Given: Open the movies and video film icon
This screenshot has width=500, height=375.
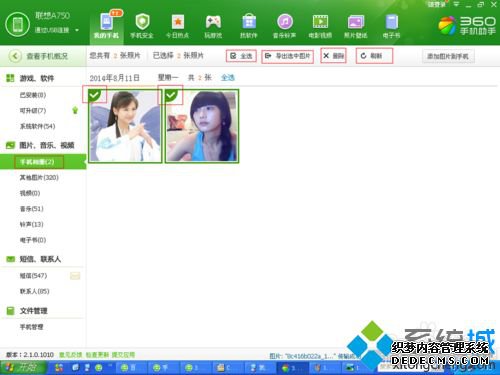Looking at the screenshot, I should [320, 22].
